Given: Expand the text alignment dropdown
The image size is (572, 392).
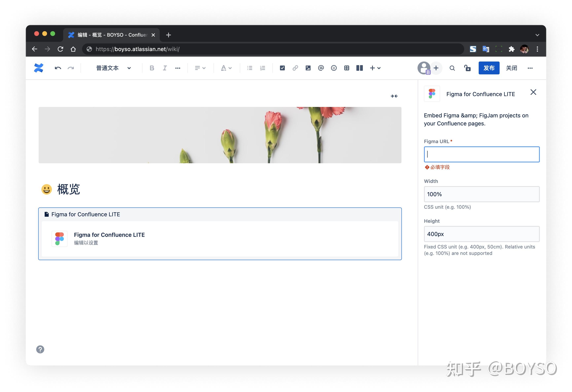Looking at the screenshot, I should [x=200, y=68].
